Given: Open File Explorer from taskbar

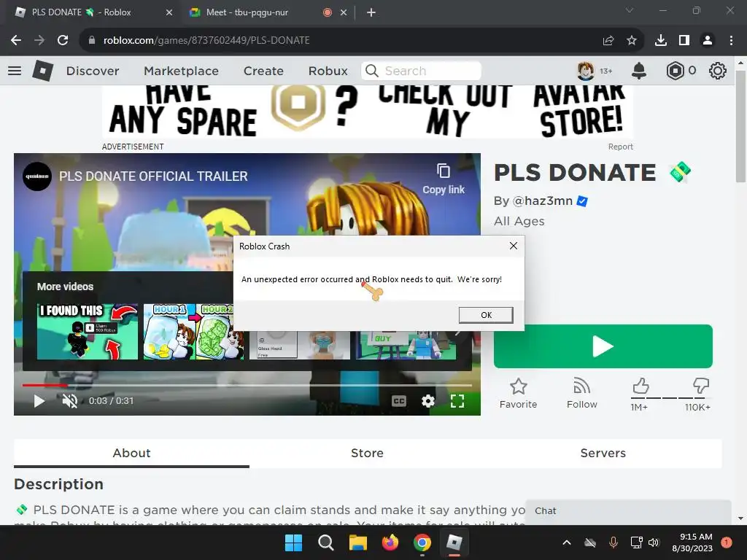Looking at the screenshot, I should pos(357,542).
